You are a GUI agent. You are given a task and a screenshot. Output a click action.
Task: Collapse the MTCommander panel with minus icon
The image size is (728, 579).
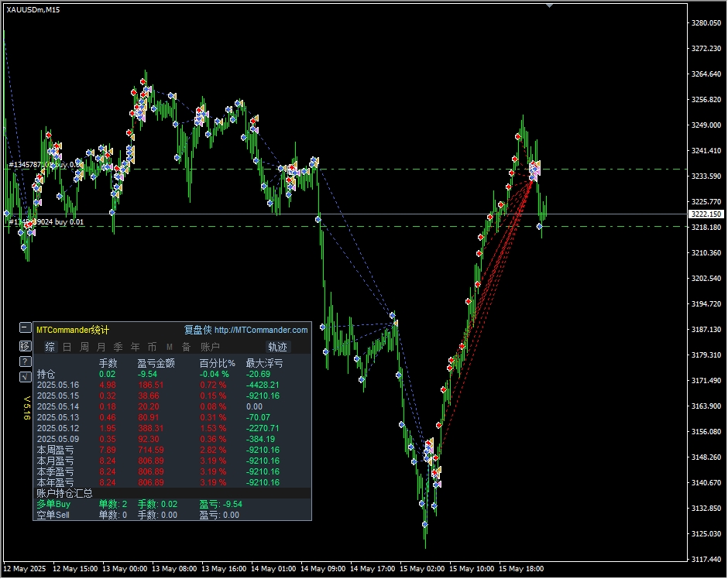(26, 328)
